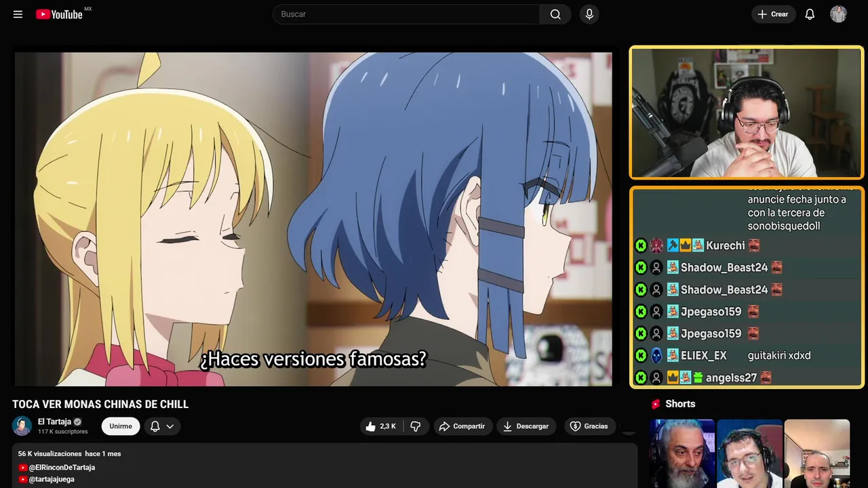Download the video with Descargar
Screen dimensions: 868x488
pyautogui.click(x=526, y=426)
